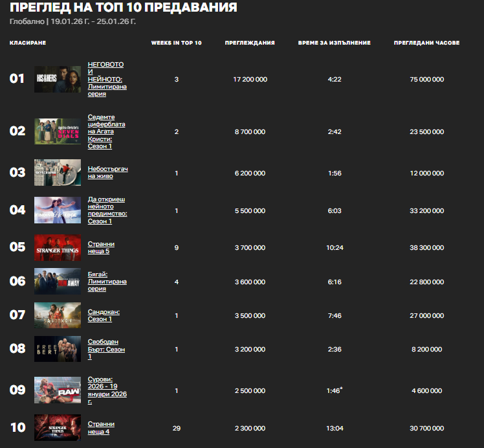484x448 pixels.
Task: Open 'Седемте циферблата на Агата Кристи' link
Action: [x=106, y=131]
